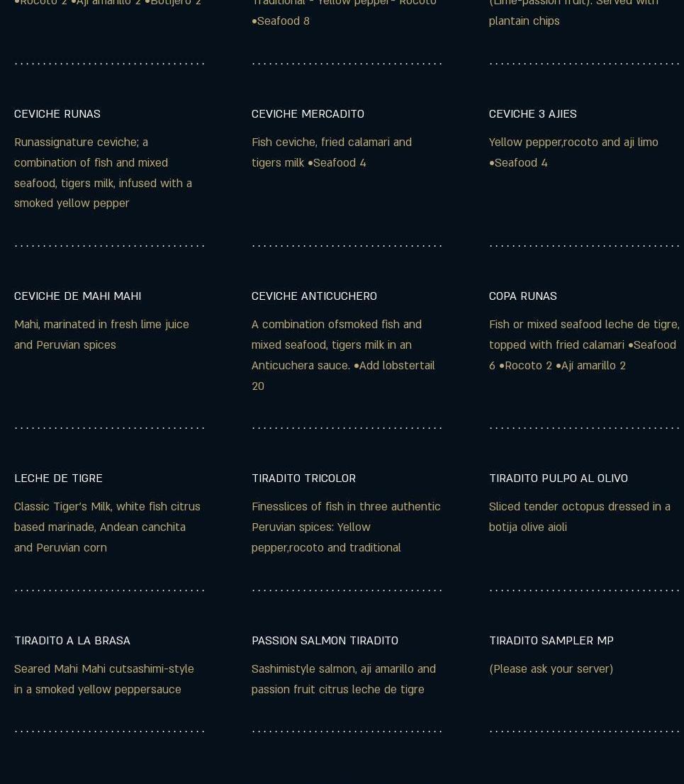
Task: Select the Passion Salmon Tiradito heading
Action: (x=325, y=640)
